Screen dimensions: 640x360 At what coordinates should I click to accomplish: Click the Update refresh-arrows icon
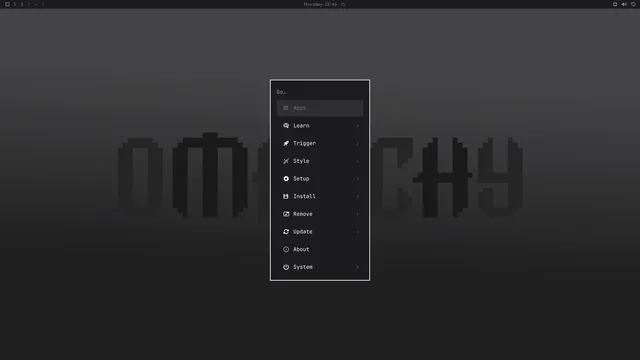click(x=286, y=231)
